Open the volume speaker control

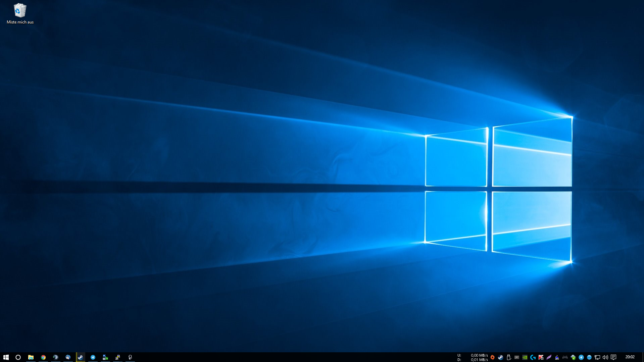pos(605,357)
